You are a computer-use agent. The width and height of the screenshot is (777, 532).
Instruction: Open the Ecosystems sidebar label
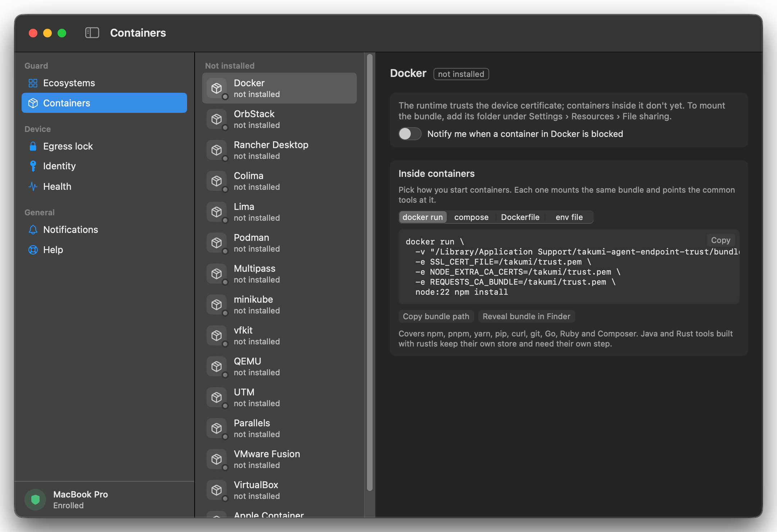(69, 83)
